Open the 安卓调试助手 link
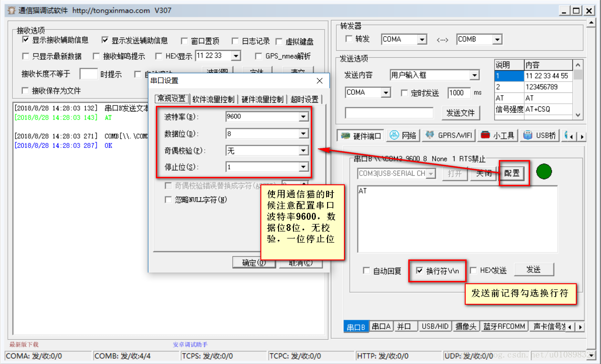 [x=190, y=344]
